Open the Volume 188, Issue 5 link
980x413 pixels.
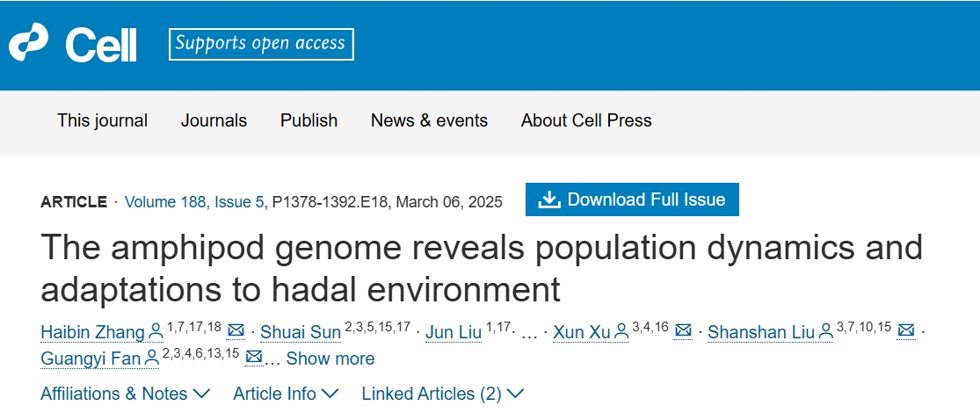194,202
